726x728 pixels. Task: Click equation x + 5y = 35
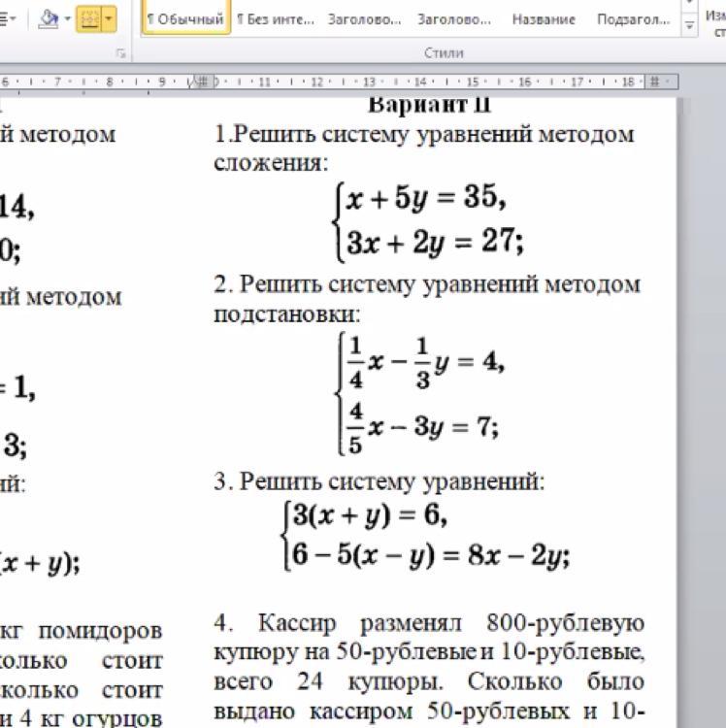[426, 198]
